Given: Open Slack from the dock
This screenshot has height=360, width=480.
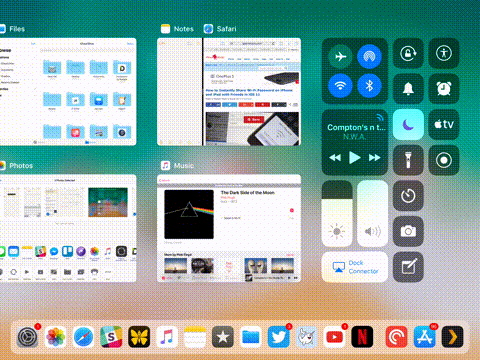Looking at the screenshot, I should [111, 337].
